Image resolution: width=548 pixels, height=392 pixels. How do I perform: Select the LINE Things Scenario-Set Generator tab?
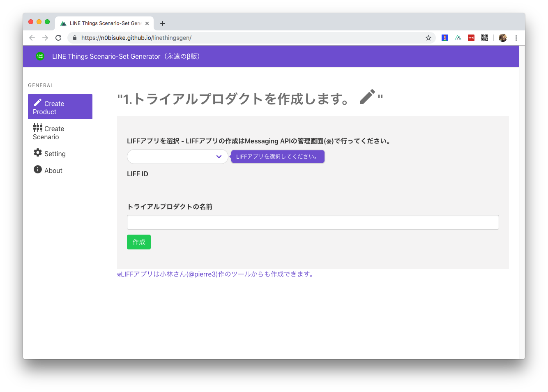[104, 23]
